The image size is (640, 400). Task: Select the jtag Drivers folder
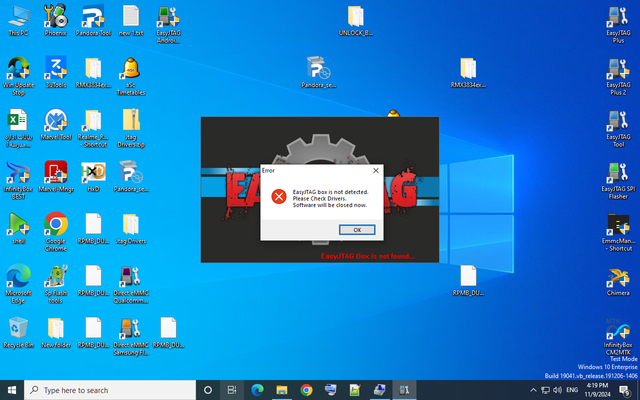coord(131,228)
